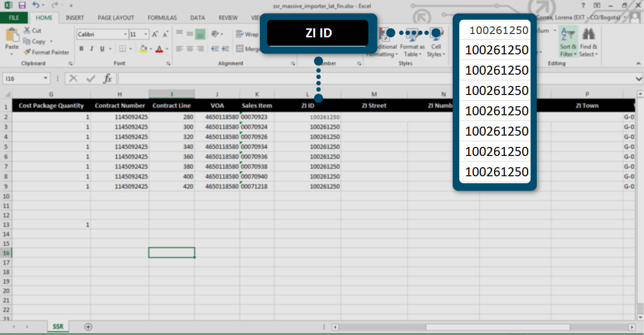This screenshot has width=644, height=335.
Task: Click the Center align text icon
Action: (189, 49)
